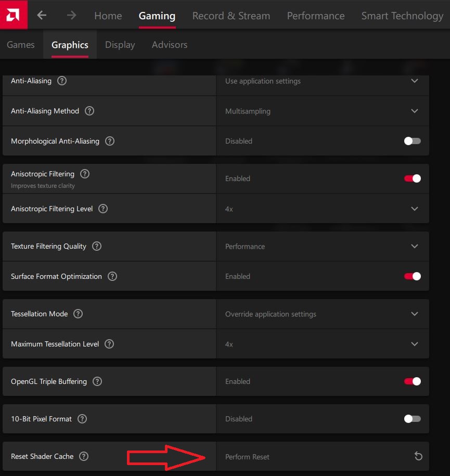
Task: Click the Morphological Anti-Aliasing label
Action: coord(55,141)
